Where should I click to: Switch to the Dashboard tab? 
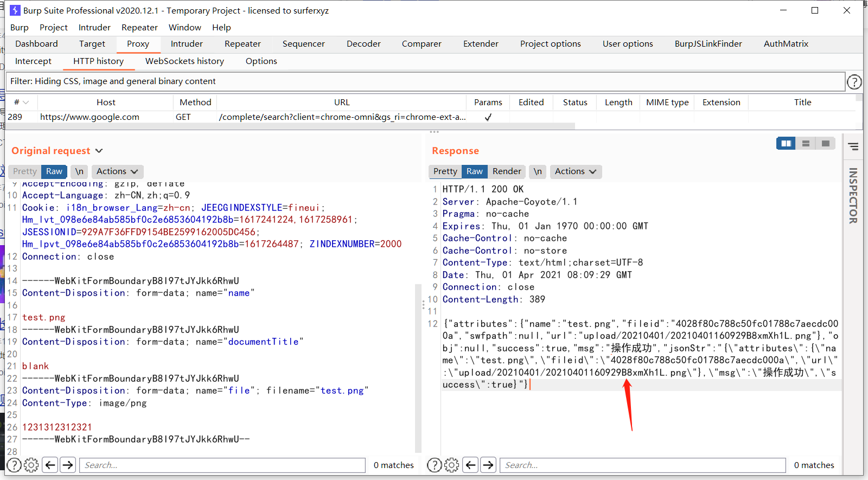tap(36, 44)
